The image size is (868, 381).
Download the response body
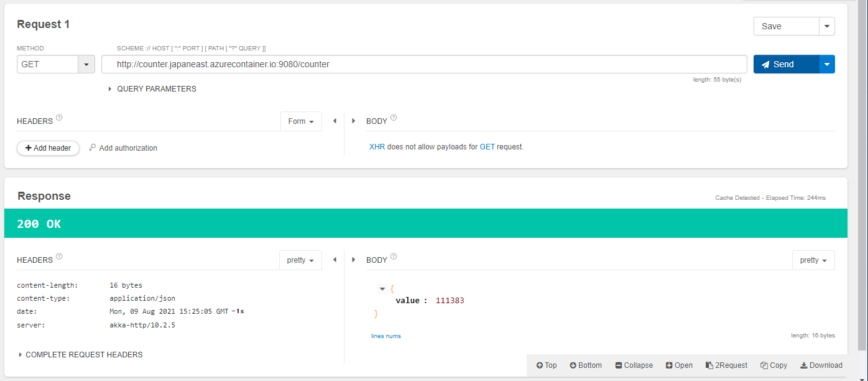[821, 365]
